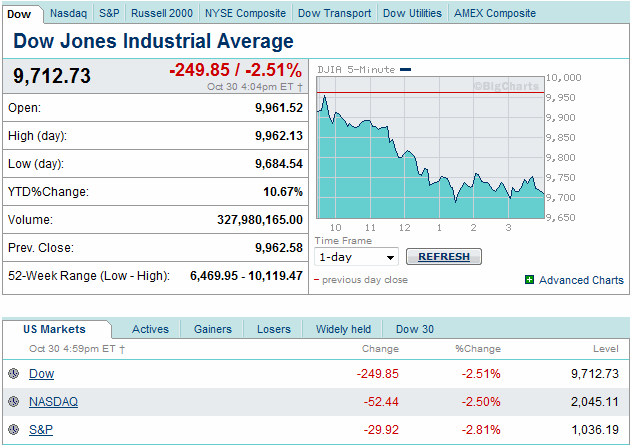The image size is (631, 445).
Task: Select the Dow Transport tab
Action: [334, 13]
